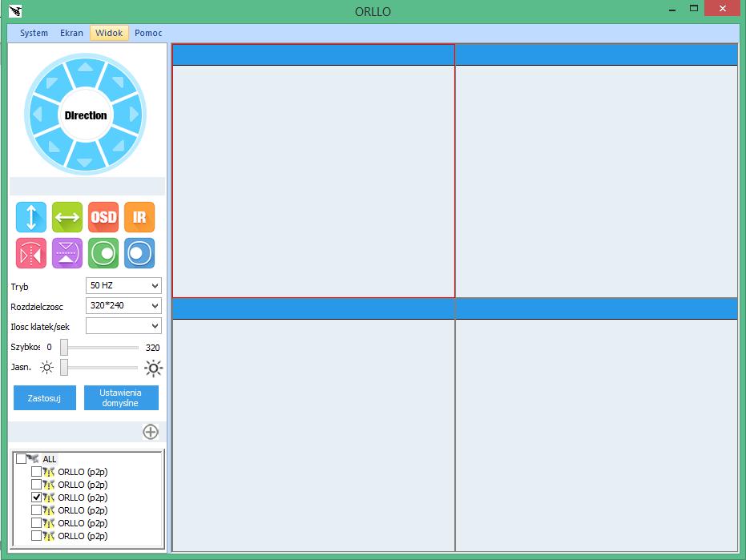Check the fourth ORLLO (p2p) checkbox
The width and height of the screenshot is (746, 560).
[36, 510]
